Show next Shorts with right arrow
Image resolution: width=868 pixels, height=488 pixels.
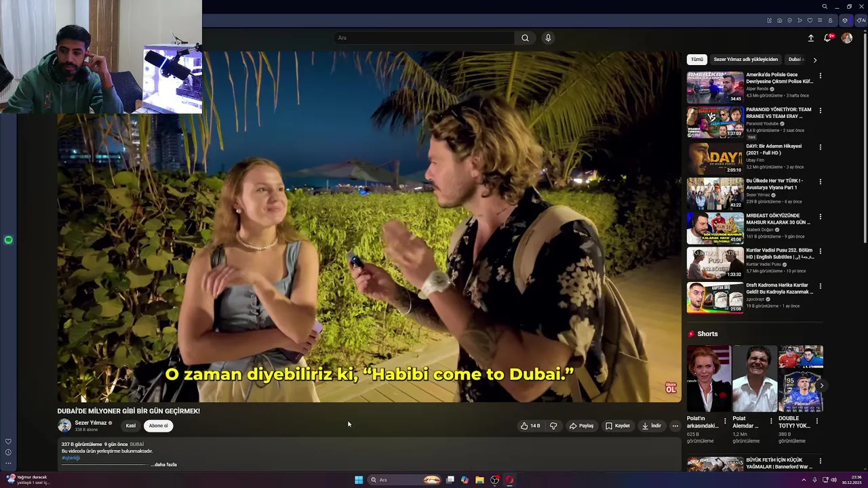821,386
